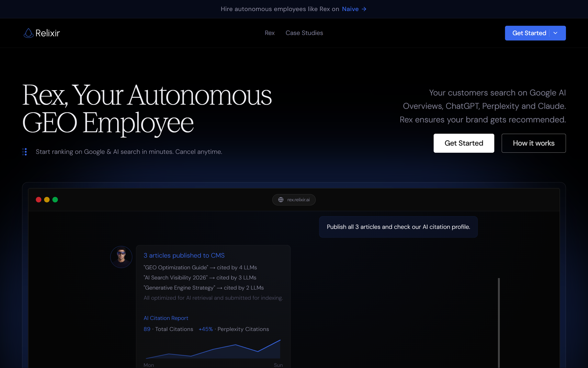Viewport: 588px width, 368px height.
Task: Click the All optimized for AI retrieval note
Action: [x=213, y=298]
